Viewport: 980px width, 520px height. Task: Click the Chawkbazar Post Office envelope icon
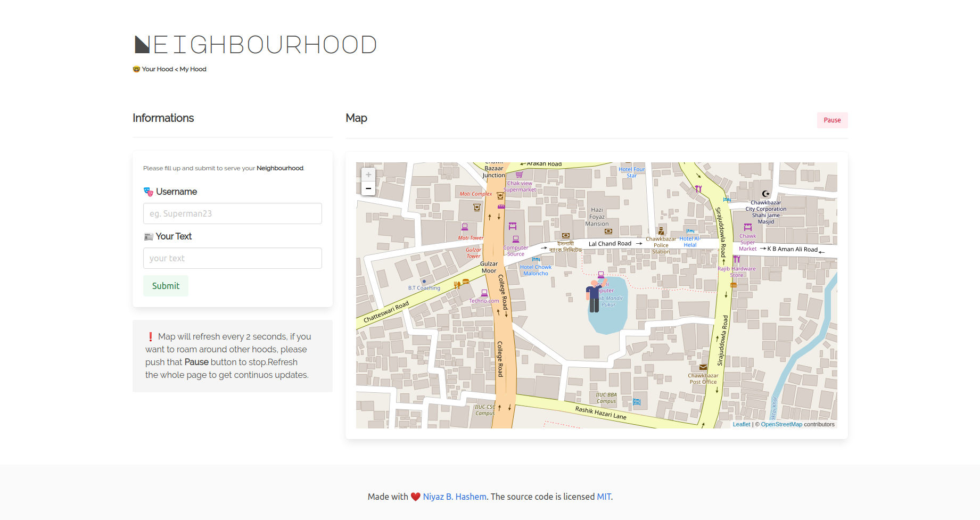tap(703, 367)
